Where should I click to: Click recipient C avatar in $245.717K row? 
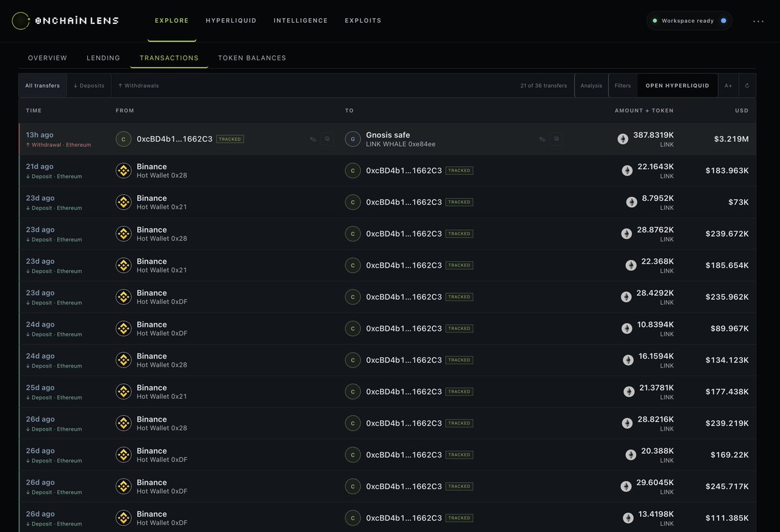(x=352, y=487)
